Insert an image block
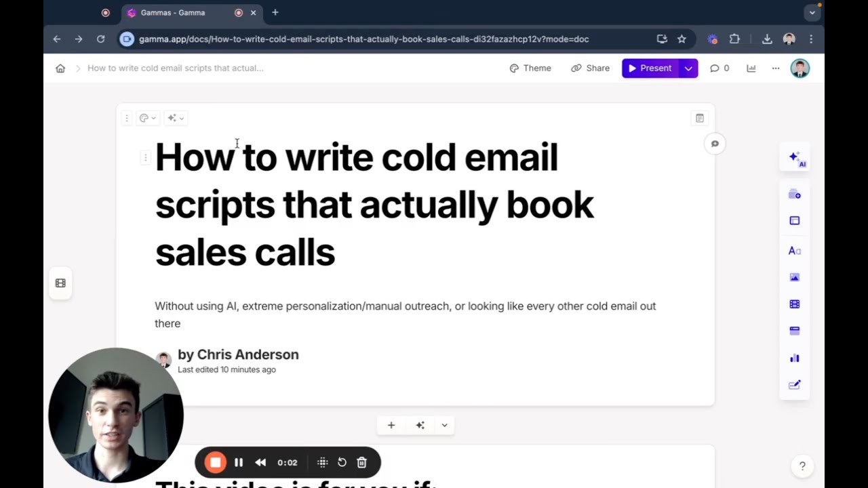This screenshot has width=868, height=488. (x=794, y=277)
